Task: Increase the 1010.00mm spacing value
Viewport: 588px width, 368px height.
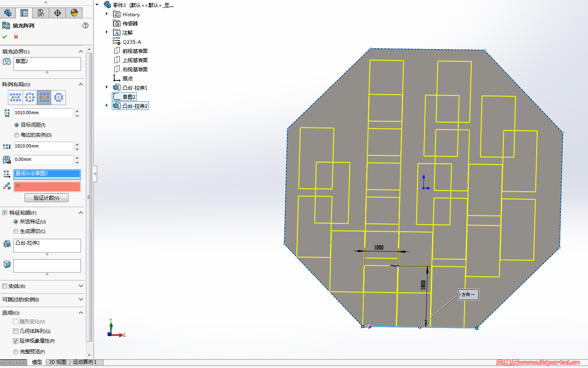Action: tap(77, 110)
